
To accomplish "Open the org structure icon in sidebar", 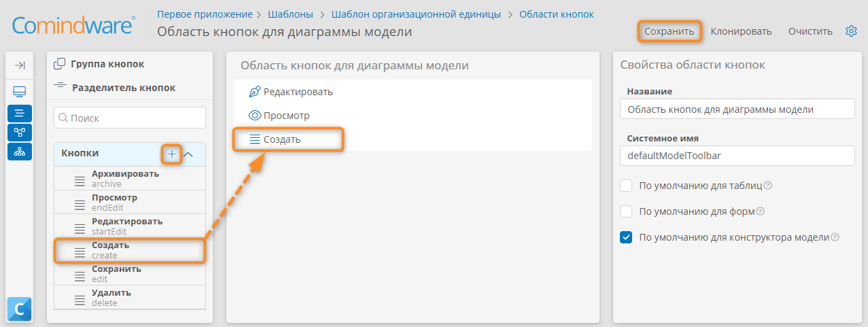I will tap(20, 152).
